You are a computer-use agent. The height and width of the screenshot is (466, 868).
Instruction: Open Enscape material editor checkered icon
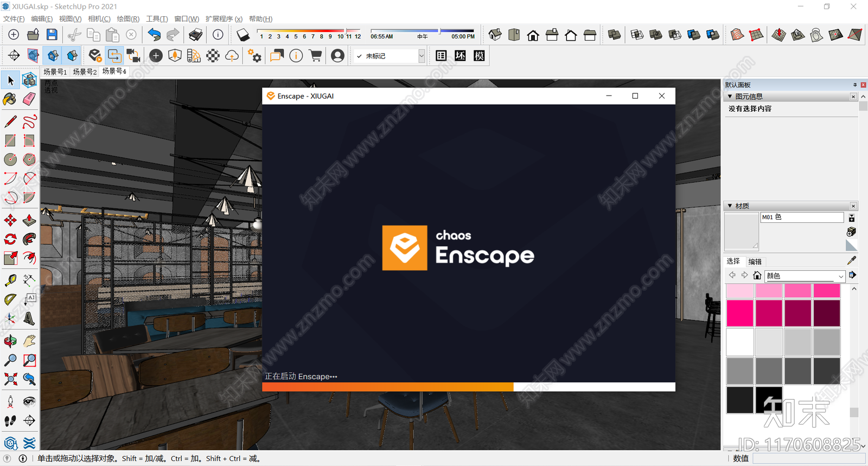point(213,55)
